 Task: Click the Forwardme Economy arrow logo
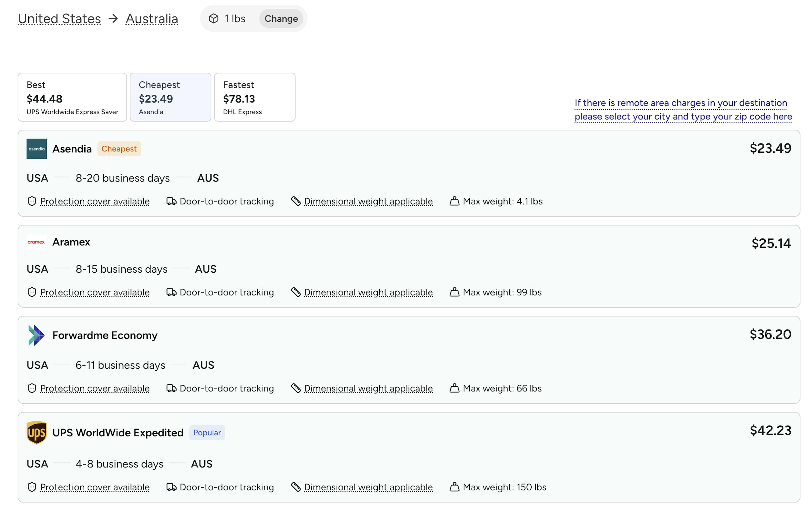pyautogui.click(x=36, y=335)
